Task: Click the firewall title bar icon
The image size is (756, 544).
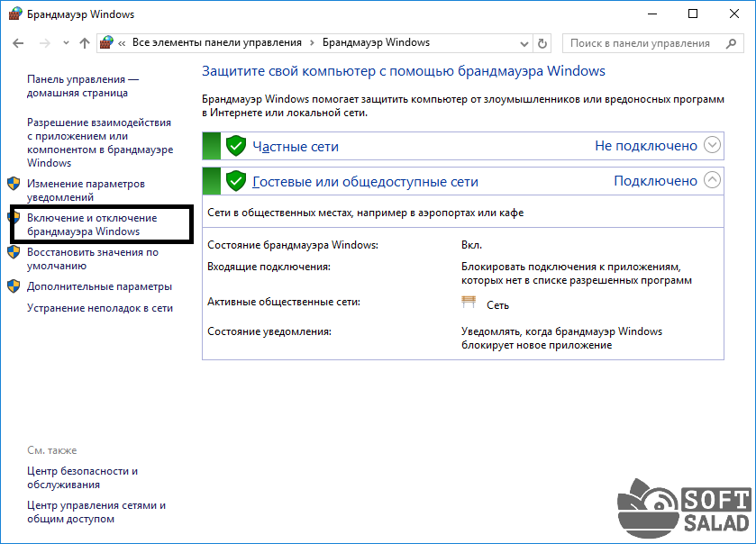Action: 15,14
